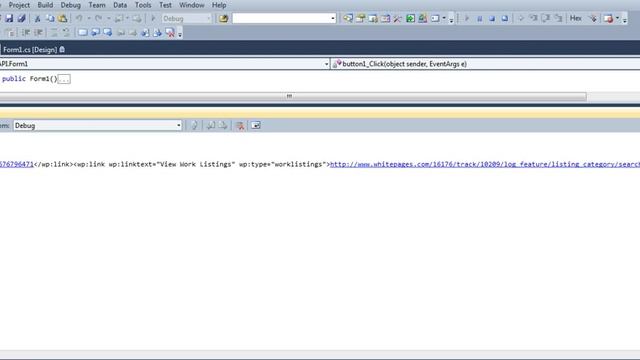Open the link ending in 676796471

click(x=17, y=164)
